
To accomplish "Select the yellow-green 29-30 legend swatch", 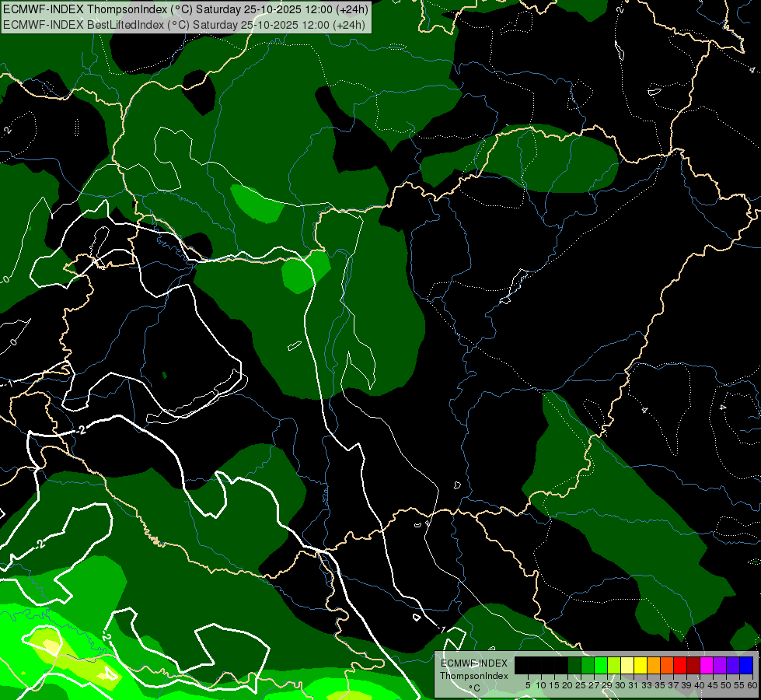I will (x=614, y=665).
